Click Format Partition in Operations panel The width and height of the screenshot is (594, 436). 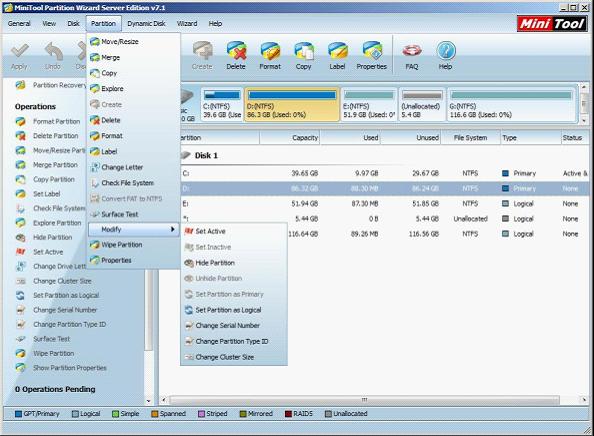(56, 122)
